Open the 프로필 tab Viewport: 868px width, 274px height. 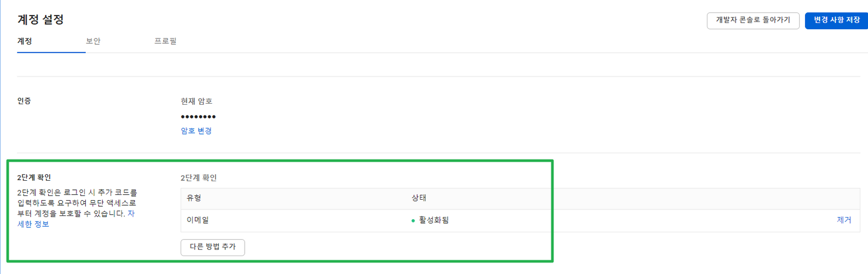click(x=165, y=41)
